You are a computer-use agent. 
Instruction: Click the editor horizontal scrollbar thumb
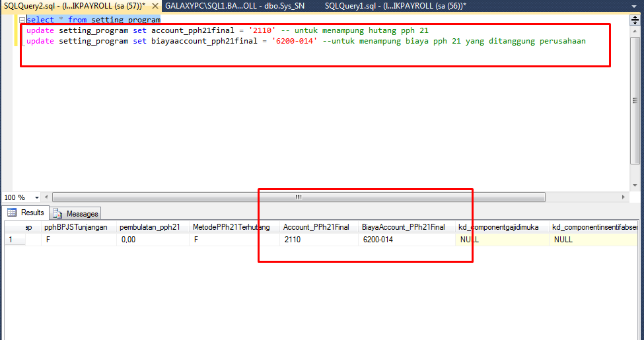click(299, 197)
